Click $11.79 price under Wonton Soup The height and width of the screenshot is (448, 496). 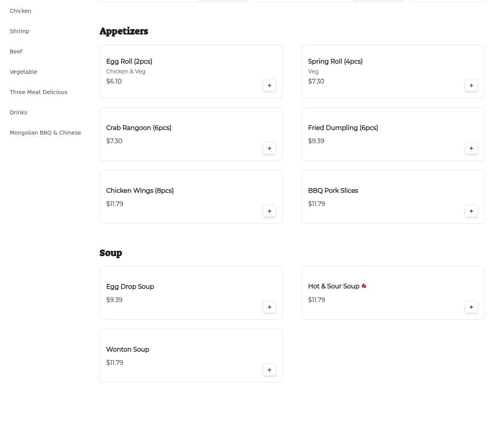coord(115,363)
